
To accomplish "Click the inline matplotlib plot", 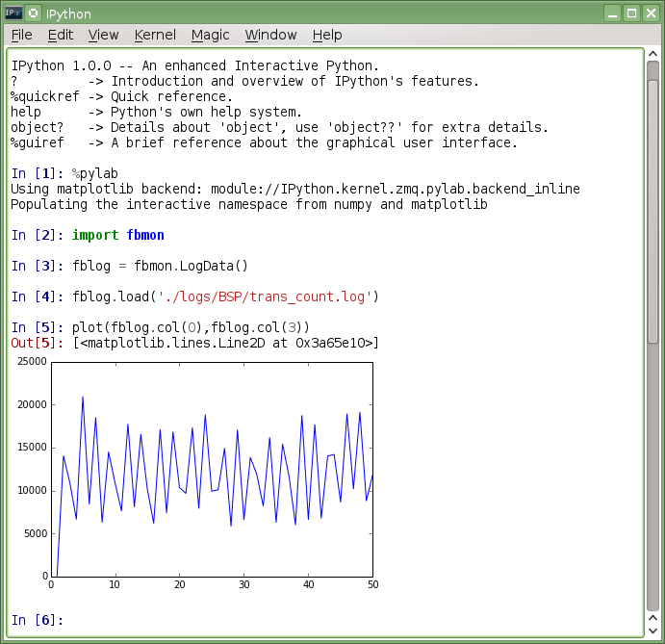I will click(x=196, y=473).
